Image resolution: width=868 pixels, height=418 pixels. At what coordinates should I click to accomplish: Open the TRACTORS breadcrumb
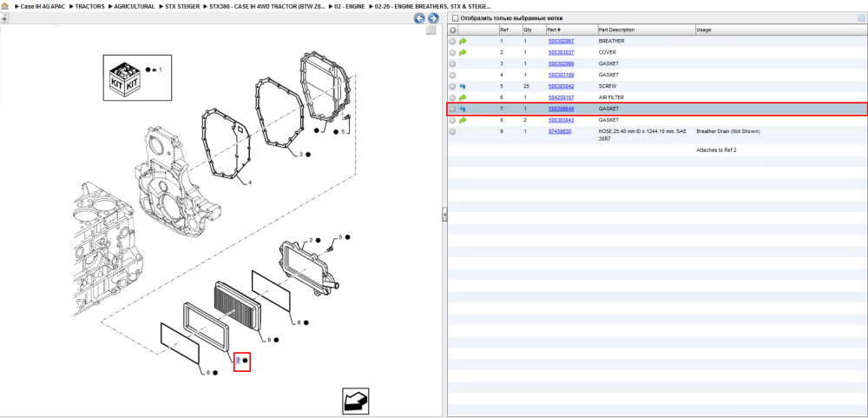[x=89, y=6]
